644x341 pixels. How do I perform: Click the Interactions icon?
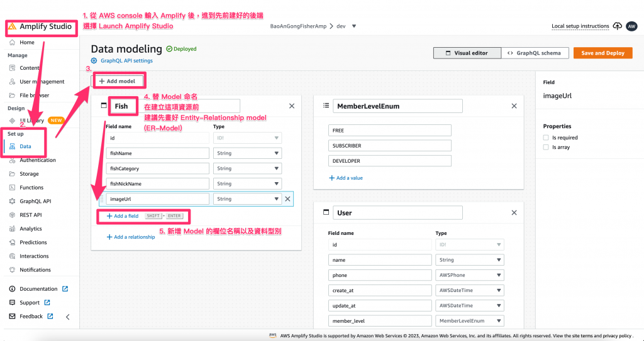click(x=13, y=256)
